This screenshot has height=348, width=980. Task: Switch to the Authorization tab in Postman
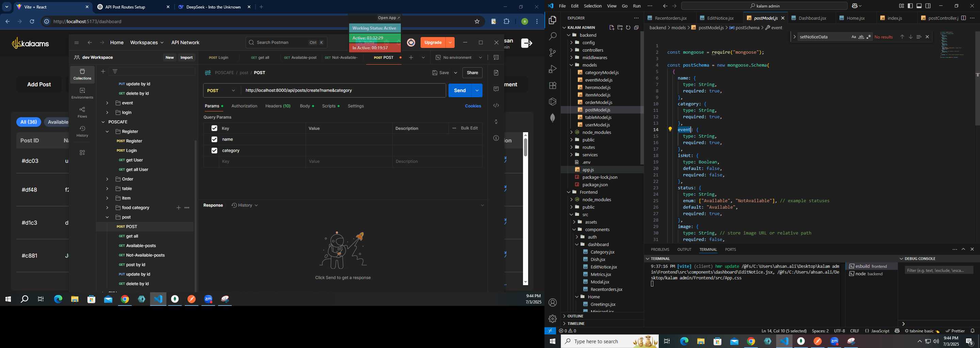point(244,106)
